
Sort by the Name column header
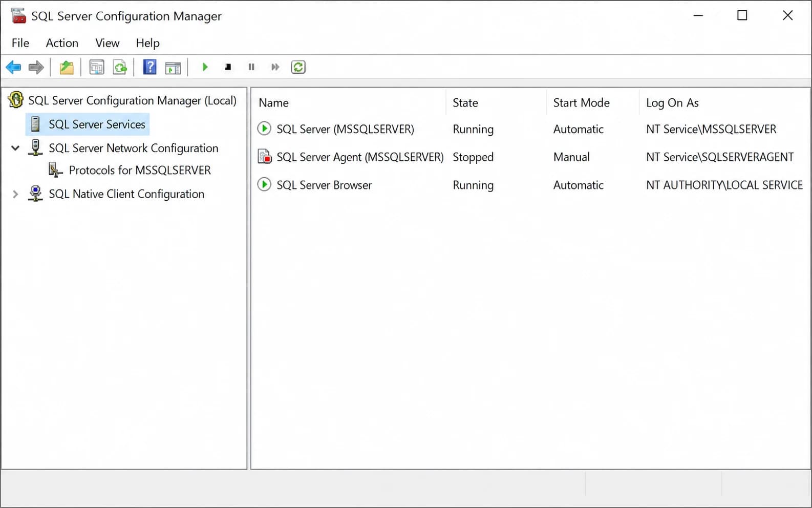coord(349,103)
